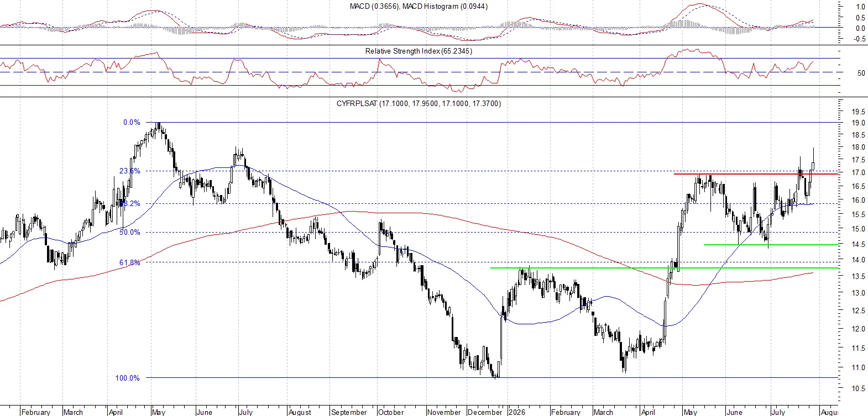Select the 0.0% Fibonacci level label
This screenshot has height=416, width=868.
click(132, 123)
